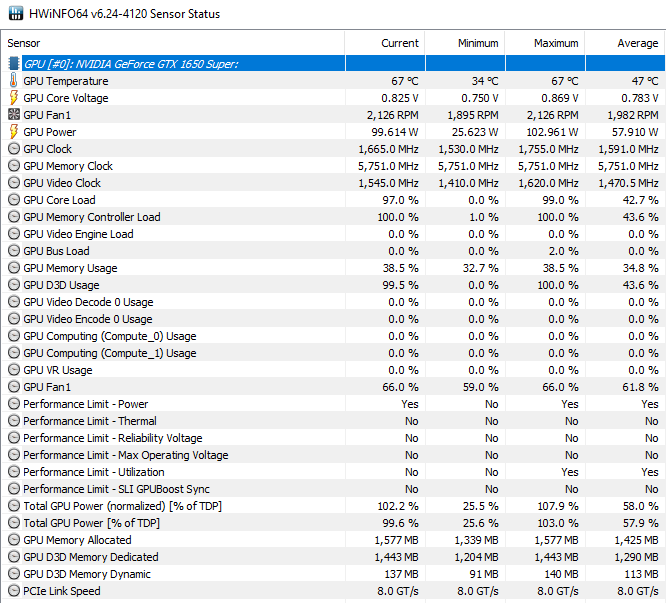
Task: Select the GPU Core Load row label
Action: [59, 200]
